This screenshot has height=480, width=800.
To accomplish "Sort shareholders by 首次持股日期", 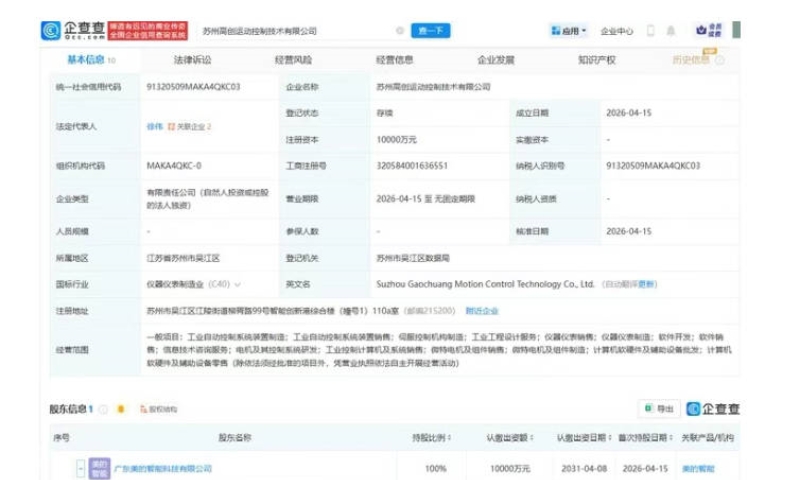I will click(x=646, y=438).
